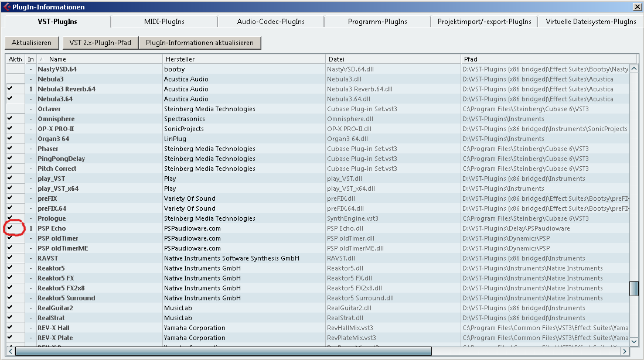Viewport: 644px width, 360px height.
Task: Click the left arrow of horizontal scrollbar
Action: (11, 351)
